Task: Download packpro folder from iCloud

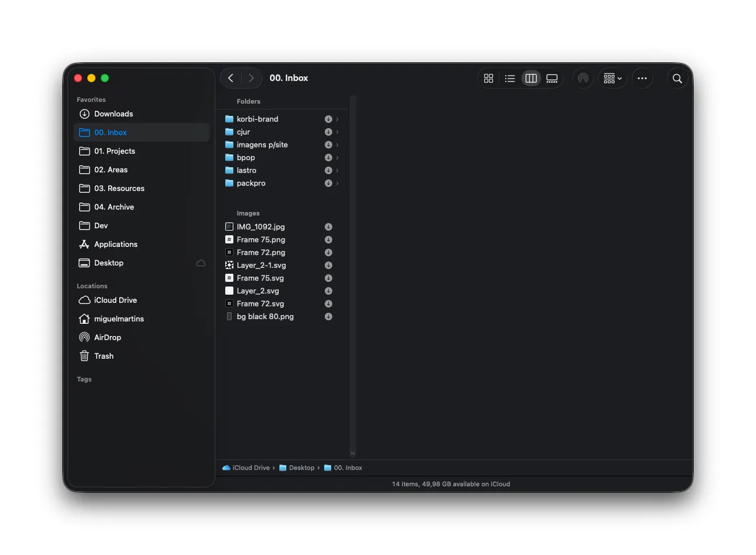Action: [x=328, y=183]
